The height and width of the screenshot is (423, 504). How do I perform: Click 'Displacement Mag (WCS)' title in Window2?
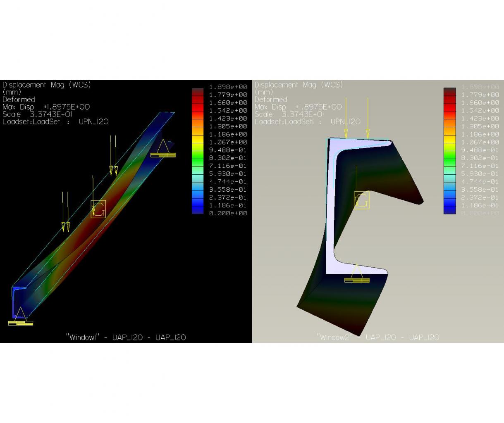tap(299, 85)
